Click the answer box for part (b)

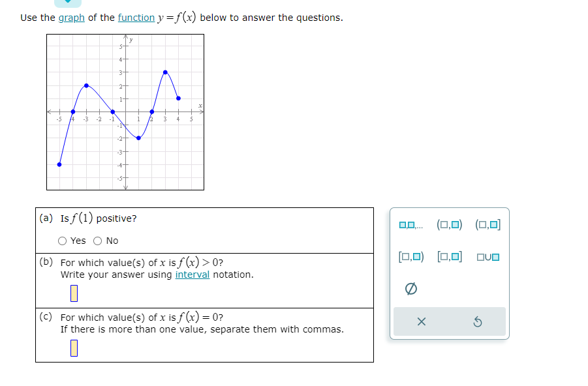click(x=75, y=292)
